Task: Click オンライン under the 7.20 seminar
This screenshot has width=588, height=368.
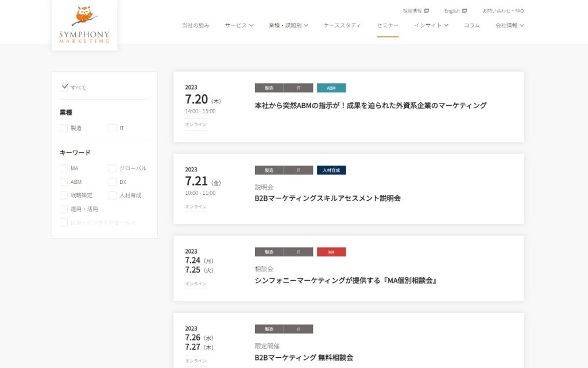Action: 195,123
